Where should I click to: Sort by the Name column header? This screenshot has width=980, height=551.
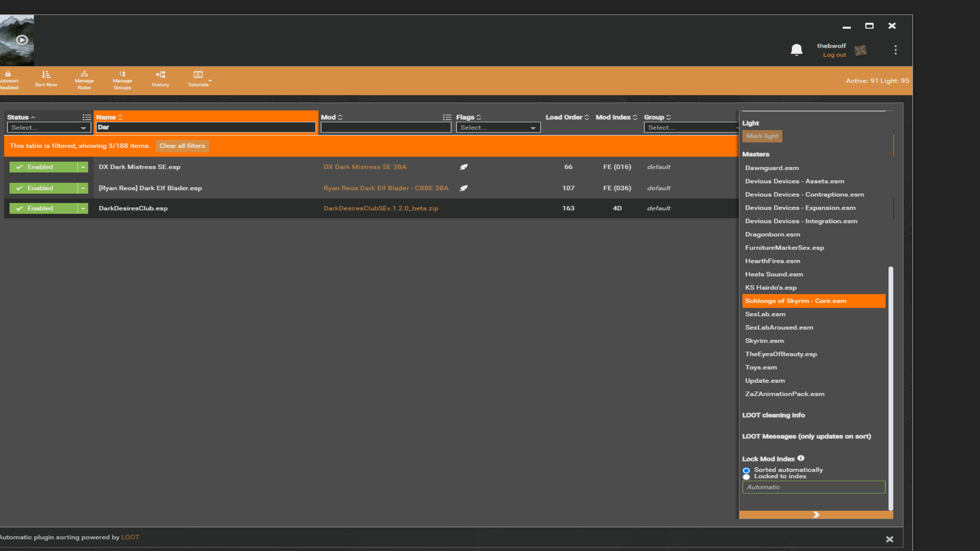pyautogui.click(x=109, y=117)
